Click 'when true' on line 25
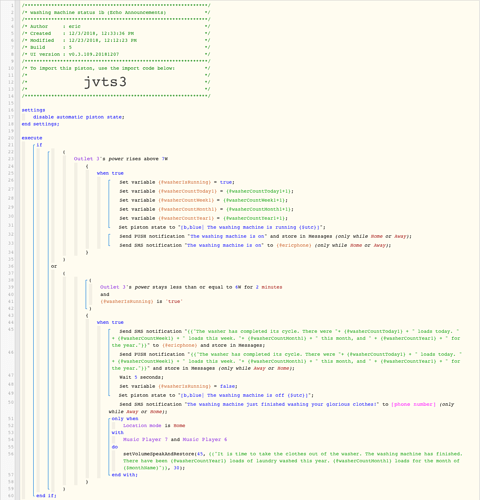482x500 pixels. click(110, 173)
